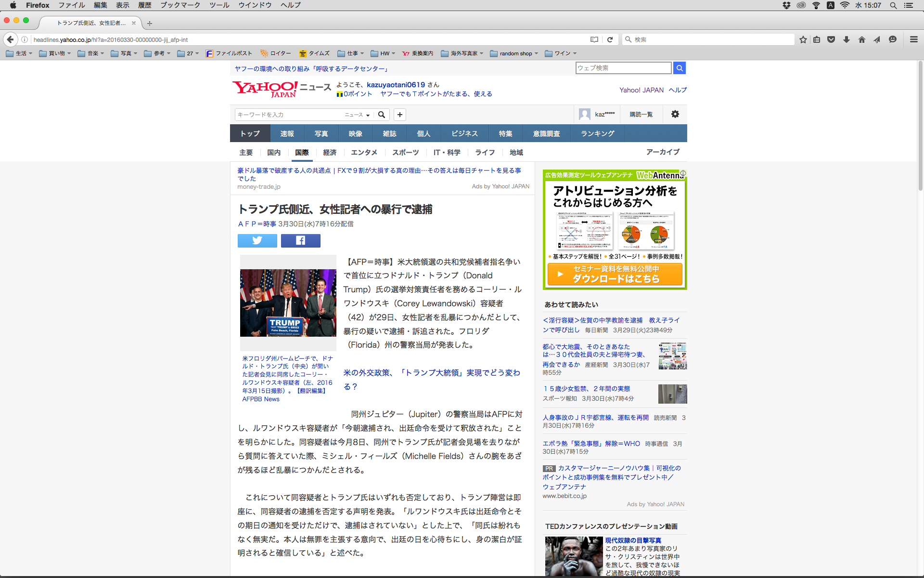
Task: Toggle Reader View icon in address bar
Action: tap(594, 39)
